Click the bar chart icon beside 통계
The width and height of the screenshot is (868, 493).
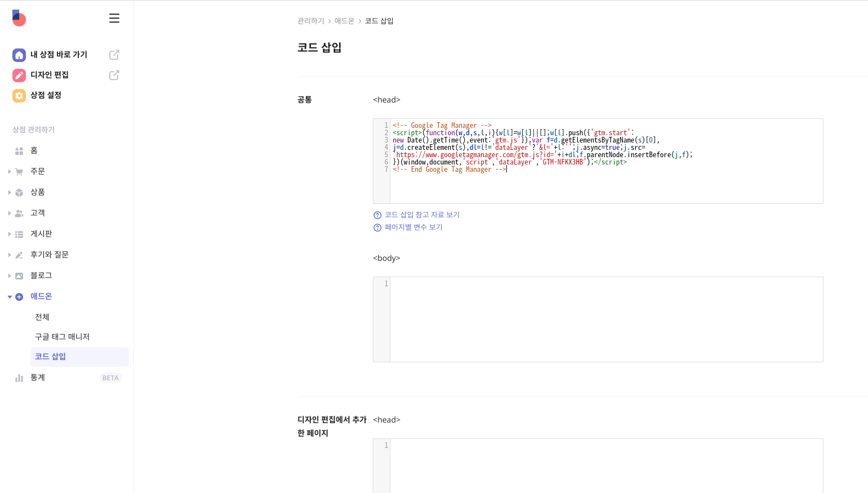coord(19,378)
